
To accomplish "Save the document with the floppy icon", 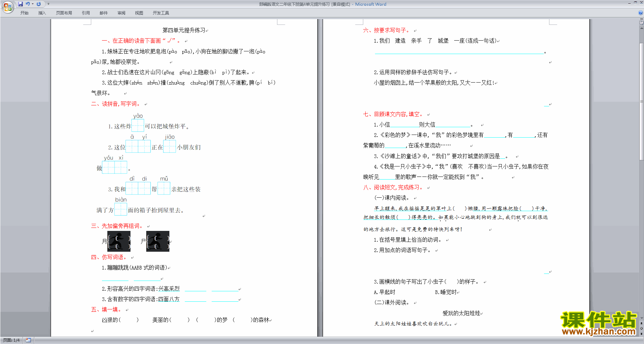I will click(20, 4).
